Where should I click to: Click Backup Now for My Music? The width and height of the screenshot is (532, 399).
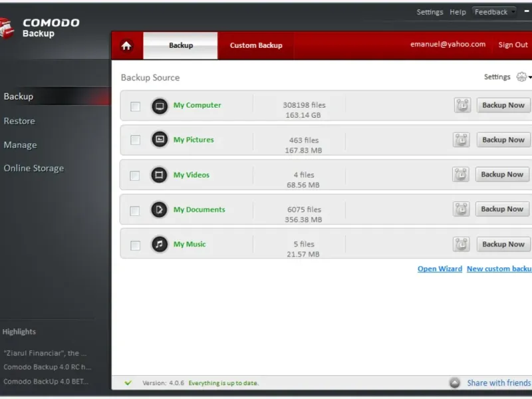tap(503, 244)
